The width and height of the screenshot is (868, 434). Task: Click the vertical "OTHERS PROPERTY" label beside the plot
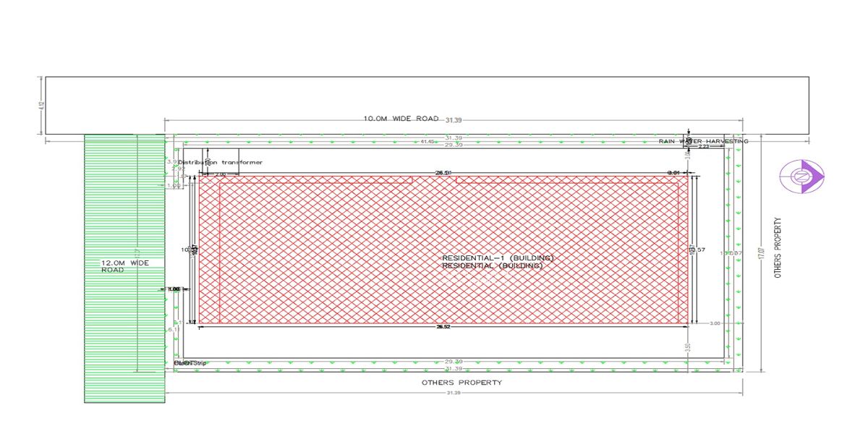[x=778, y=248]
